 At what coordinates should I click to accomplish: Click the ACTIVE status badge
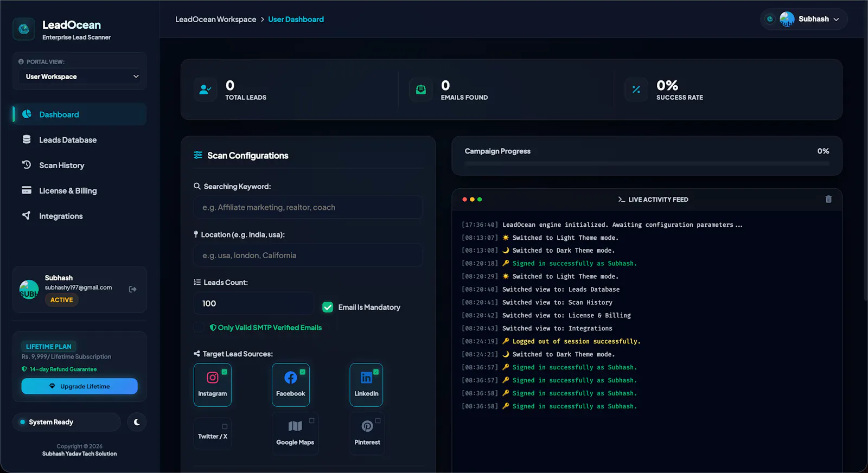pos(61,300)
